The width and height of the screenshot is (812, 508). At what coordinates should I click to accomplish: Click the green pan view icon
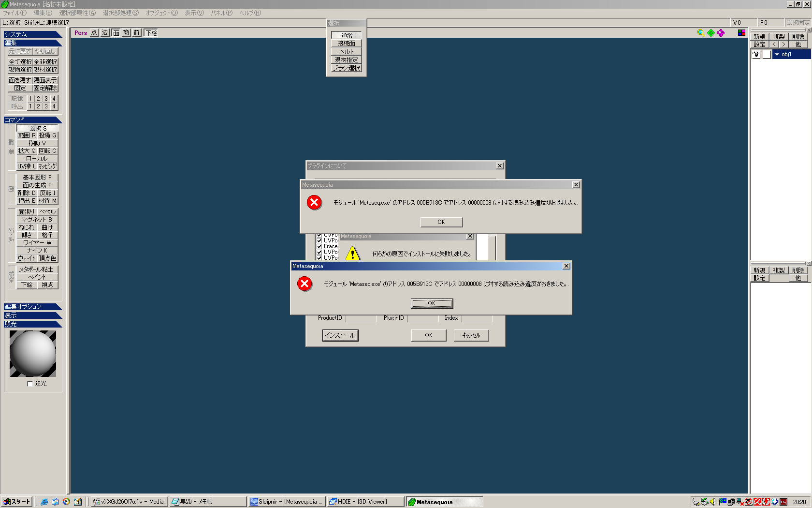tap(711, 33)
